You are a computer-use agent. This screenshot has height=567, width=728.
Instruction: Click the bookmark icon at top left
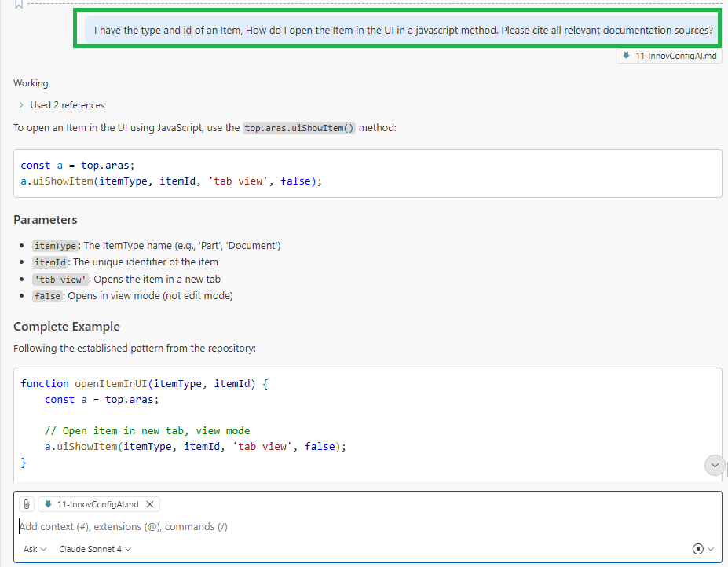19,5
